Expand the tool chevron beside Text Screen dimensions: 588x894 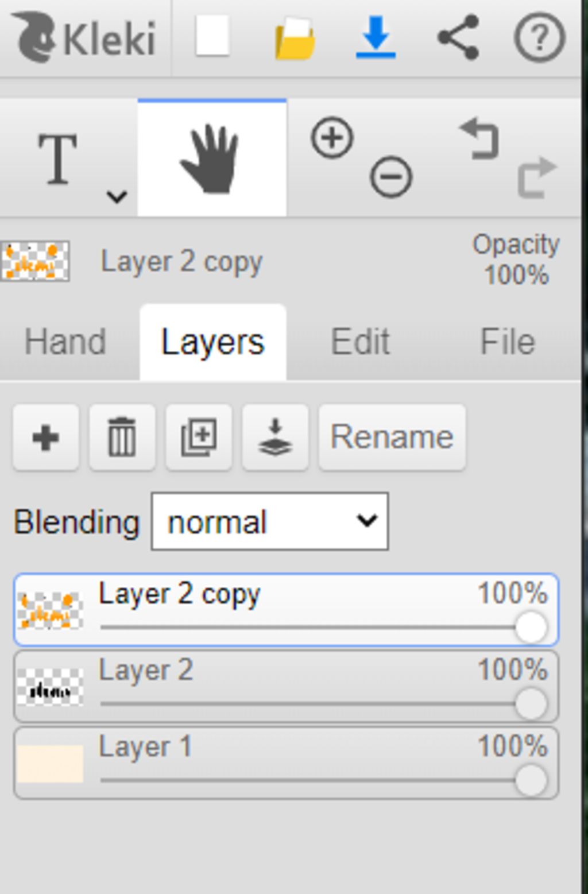click(117, 197)
